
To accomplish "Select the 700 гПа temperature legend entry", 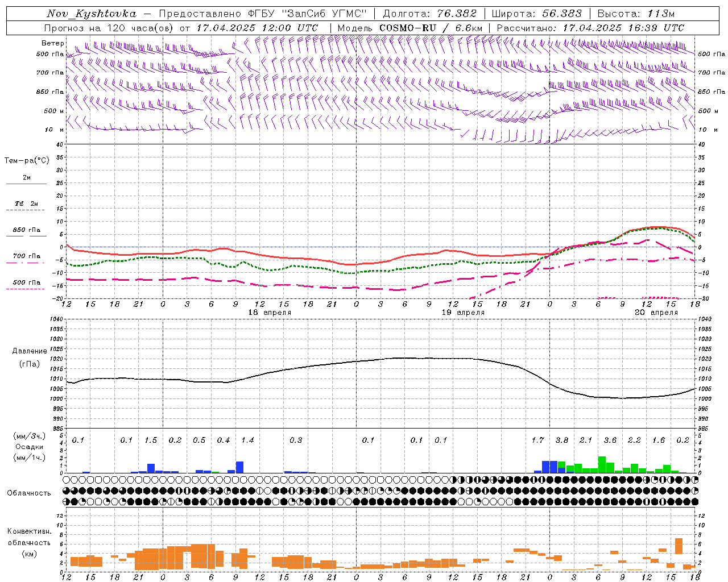I will click(x=26, y=257).
